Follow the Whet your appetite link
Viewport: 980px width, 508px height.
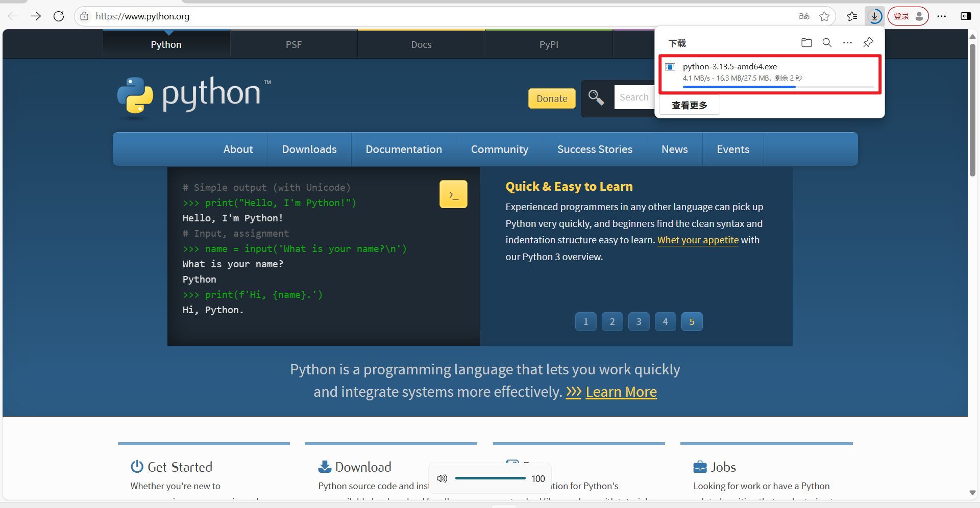[x=698, y=240]
